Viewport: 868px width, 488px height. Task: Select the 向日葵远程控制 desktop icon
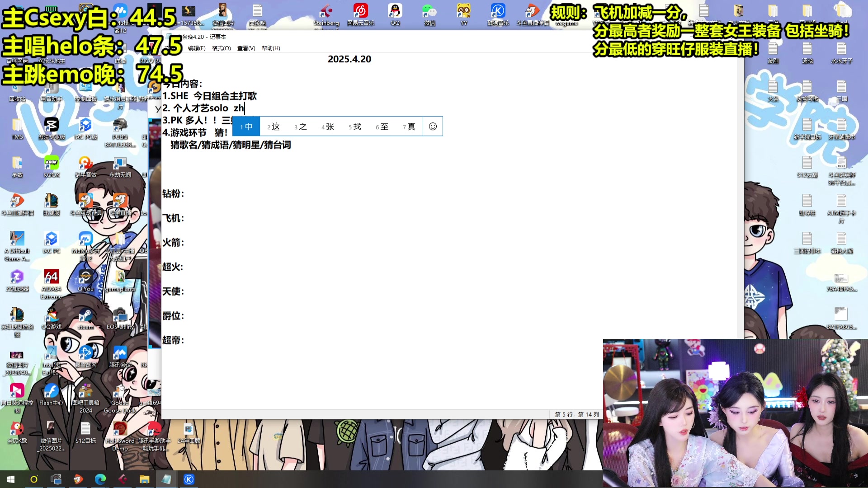click(17, 398)
